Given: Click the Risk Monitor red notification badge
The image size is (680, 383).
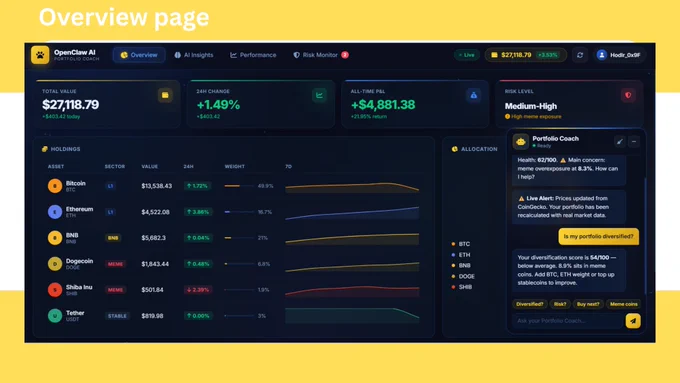Looking at the screenshot, I should [345, 55].
